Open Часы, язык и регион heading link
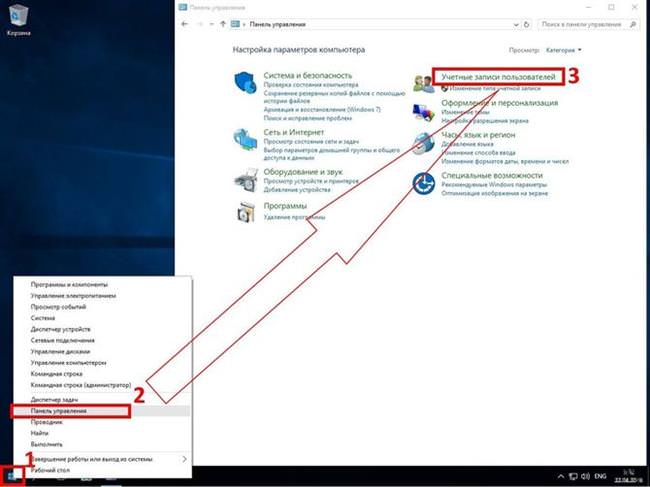650x487 pixels. [x=478, y=135]
